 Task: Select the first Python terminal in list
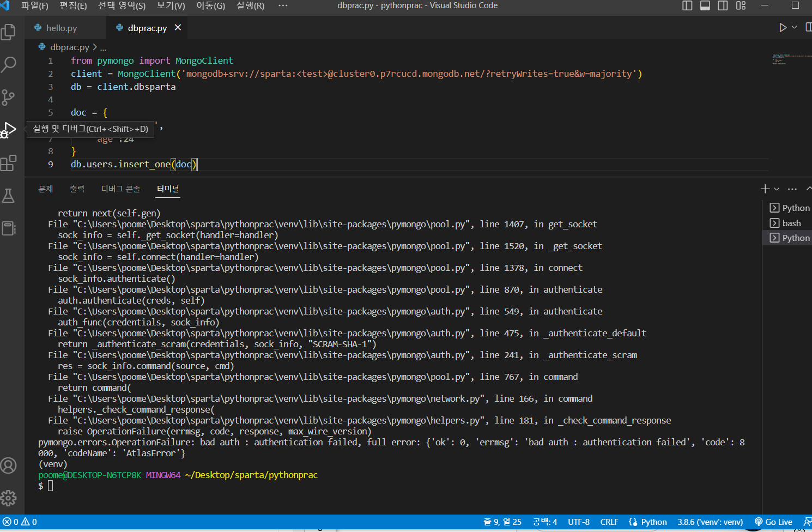pos(789,208)
